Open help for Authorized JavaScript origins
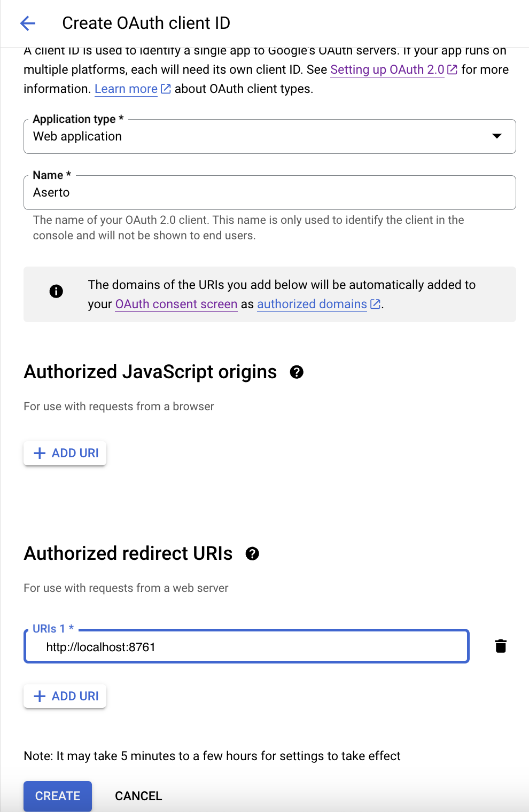The width and height of the screenshot is (529, 812). pos(297,372)
